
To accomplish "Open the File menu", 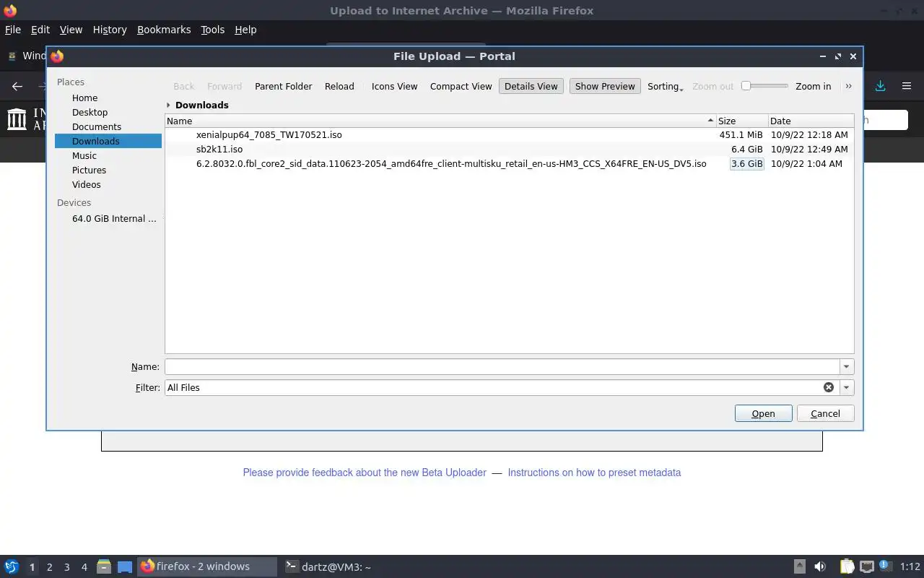I will [x=13, y=30].
